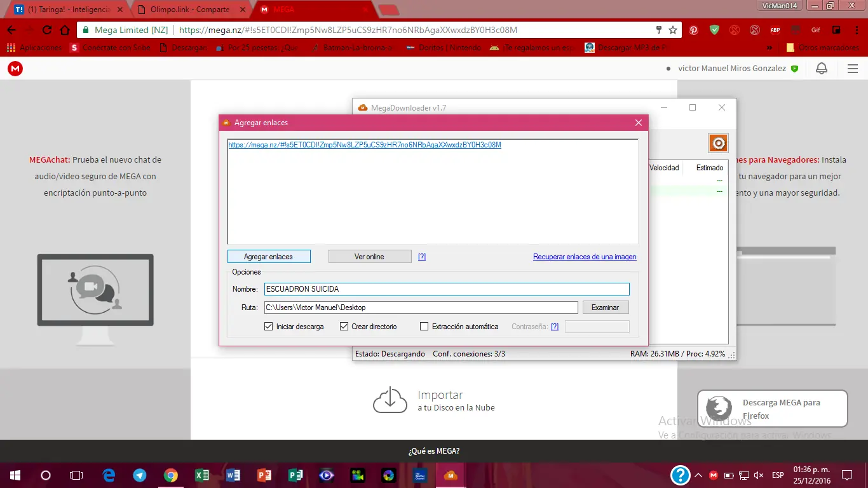
Task: Launch Microsoft Edge from taskbar
Action: click(x=109, y=475)
